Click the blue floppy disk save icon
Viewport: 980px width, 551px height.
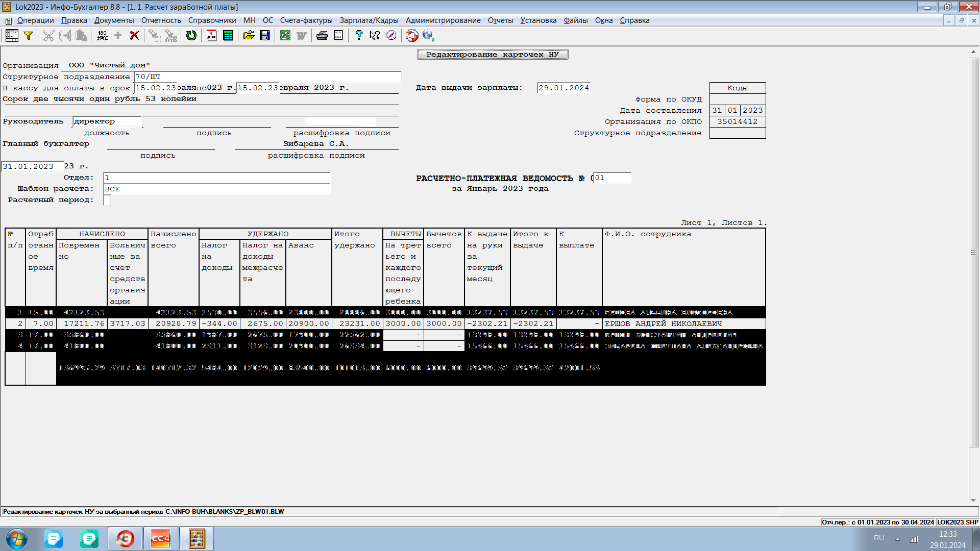tap(265, 35)
